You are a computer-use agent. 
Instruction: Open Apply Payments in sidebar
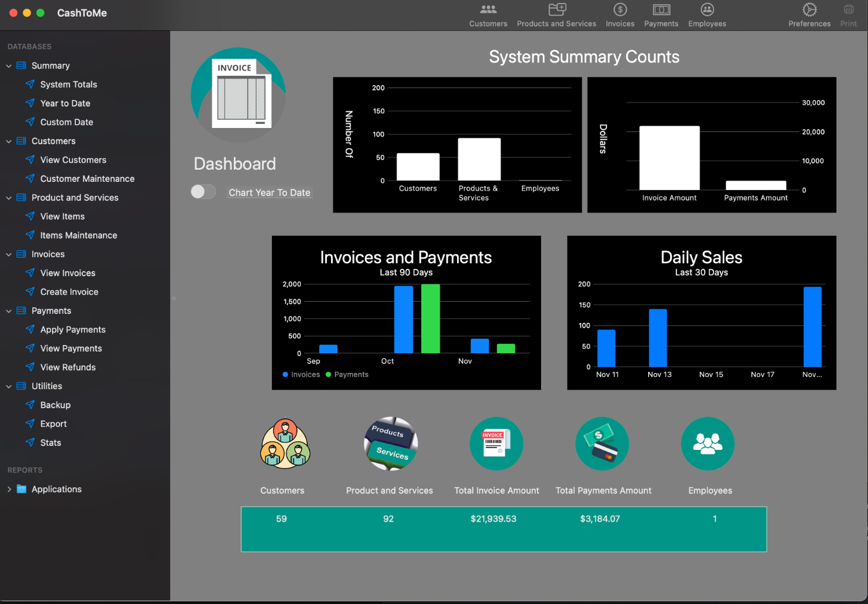[x=73, y=330]
